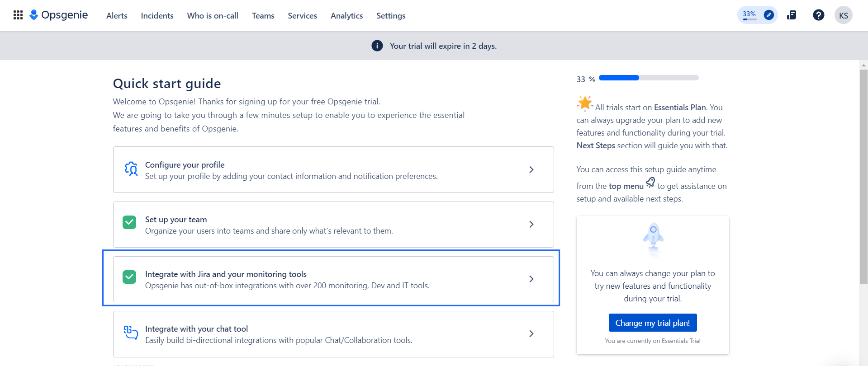Open the app switcher grid icon
Viewport: 868px width, 366px height.
point(18,15)
